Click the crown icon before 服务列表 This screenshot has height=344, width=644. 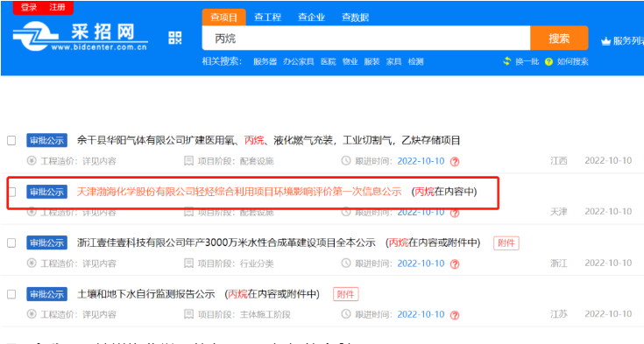(x=605, y=41)
